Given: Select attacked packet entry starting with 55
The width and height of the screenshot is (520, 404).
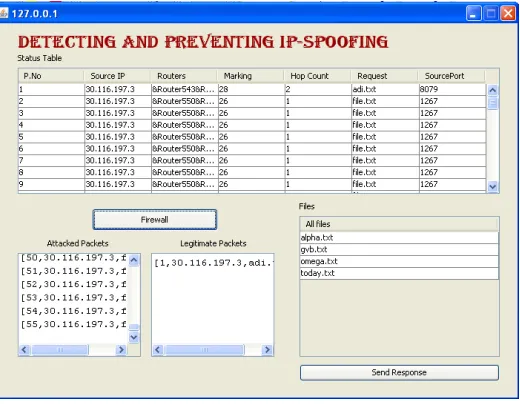Looking at the screenshot, I should [x=74, y=324].
